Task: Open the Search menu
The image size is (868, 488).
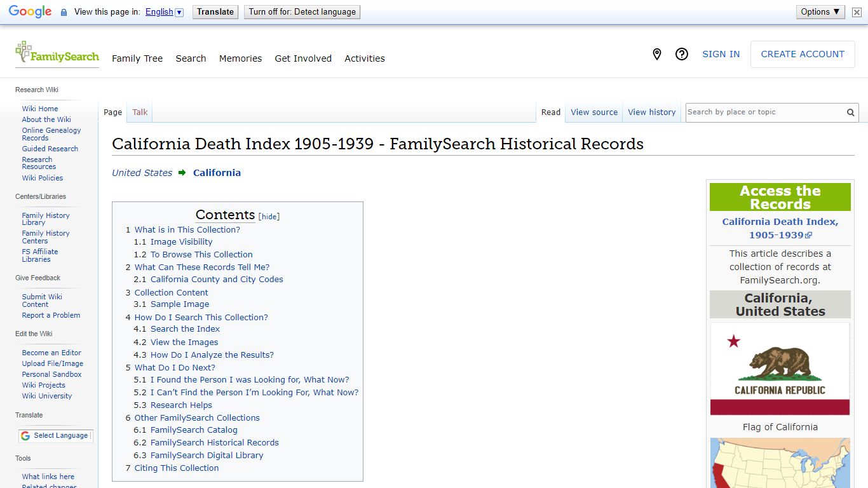Action: click(191, 58)
